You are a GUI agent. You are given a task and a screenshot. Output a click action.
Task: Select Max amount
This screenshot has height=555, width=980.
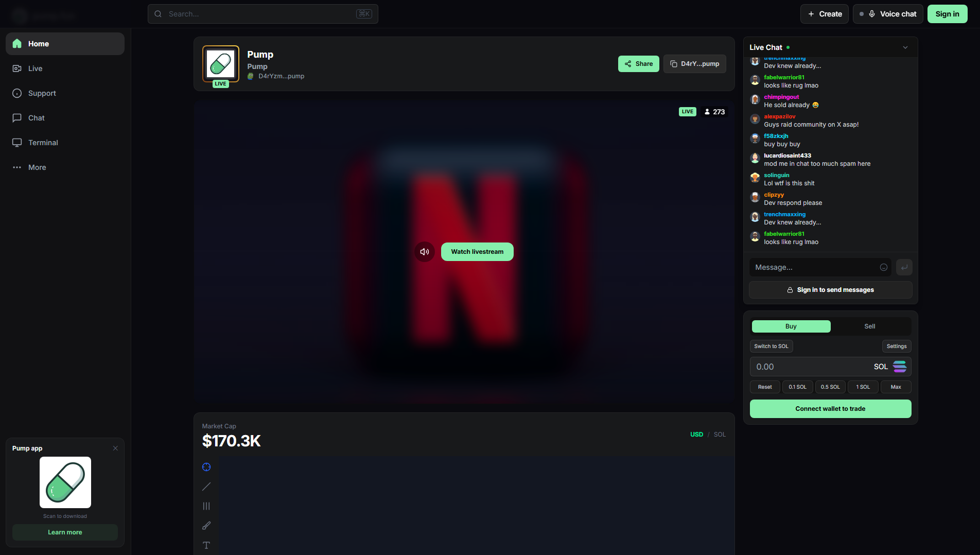pos(896,387)
